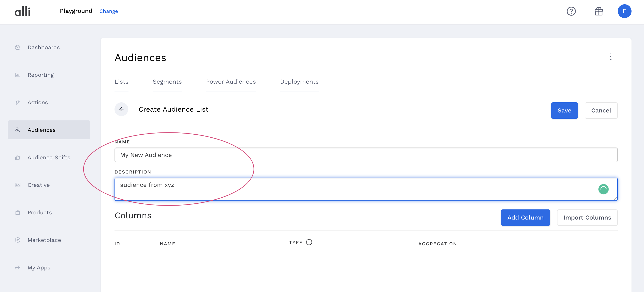Open the gift box icon
The height and width of the screenshot is (292, 644).
coord(599,11)
